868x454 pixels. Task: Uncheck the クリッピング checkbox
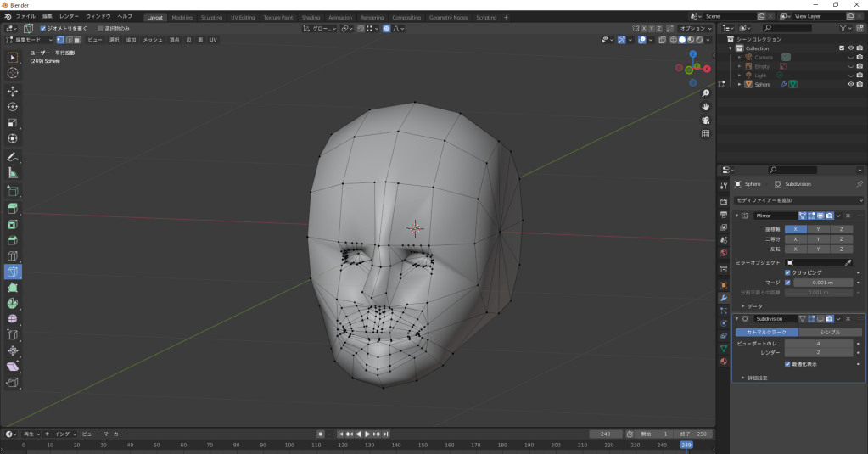pos(787,272)
